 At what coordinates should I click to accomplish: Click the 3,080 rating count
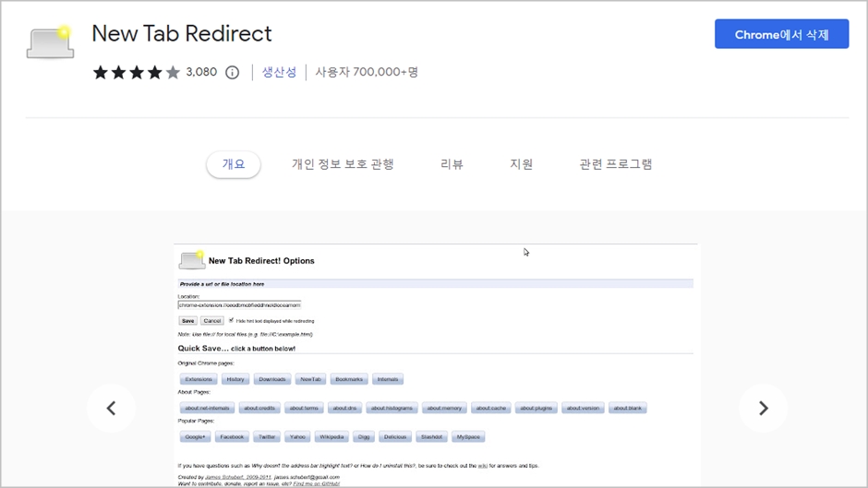(201, 72)
